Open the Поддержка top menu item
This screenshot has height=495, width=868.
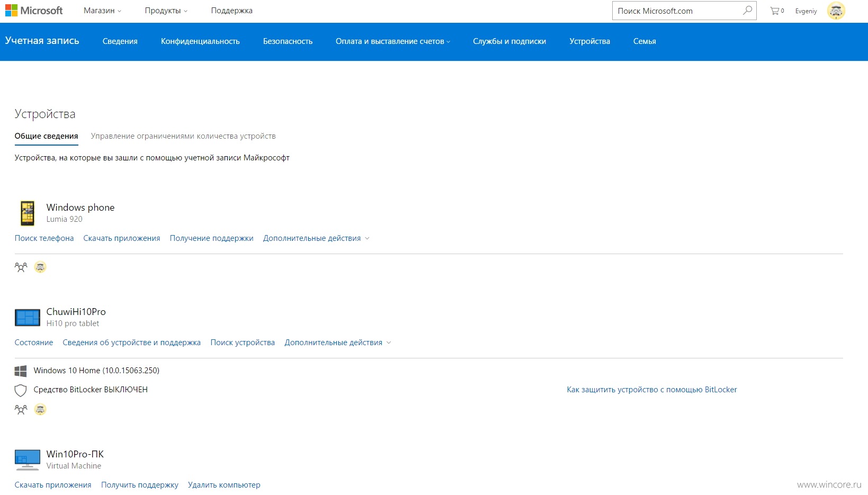click(x=231, y=11)
